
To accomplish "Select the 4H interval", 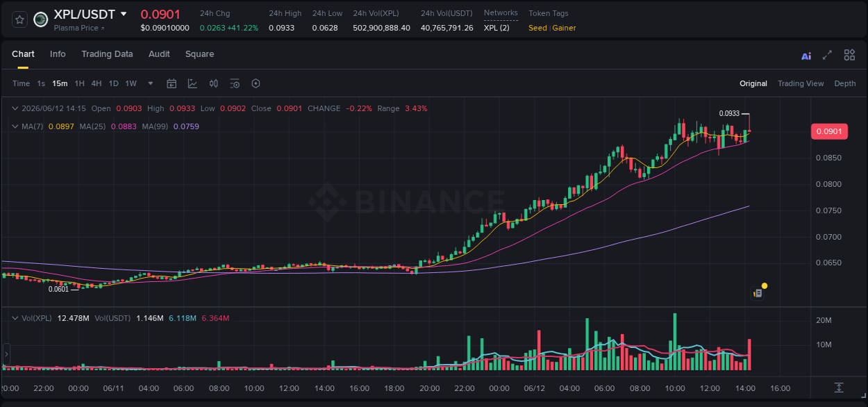I will pyautogui.click(x=96, y=83).
